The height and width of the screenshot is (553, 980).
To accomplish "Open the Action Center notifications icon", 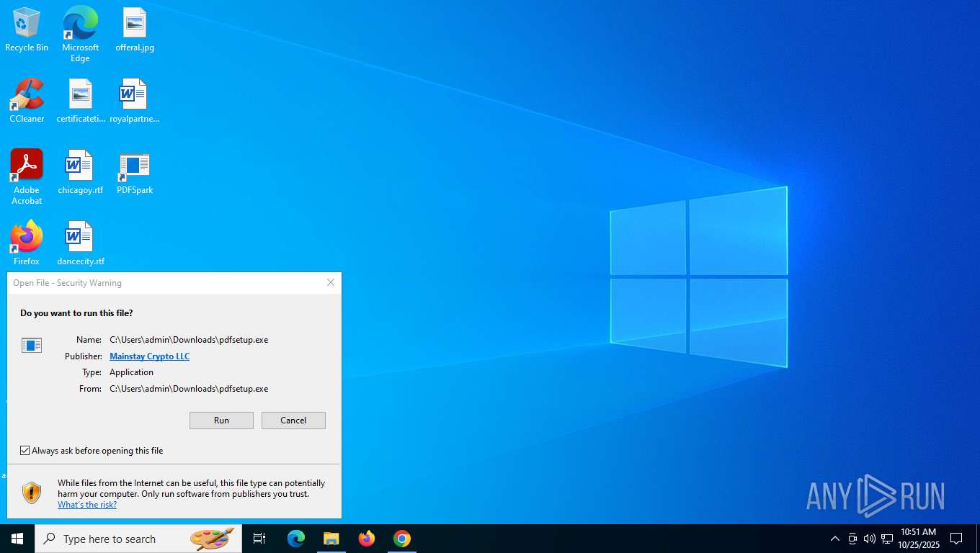I will pos(956,539).
